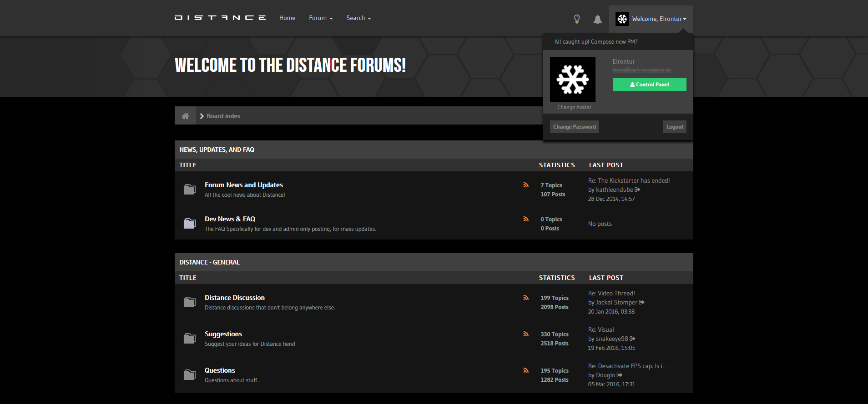868x404 pixels.
Task: Click folder icon next to Distance Discussion
Action: [190, 302]
